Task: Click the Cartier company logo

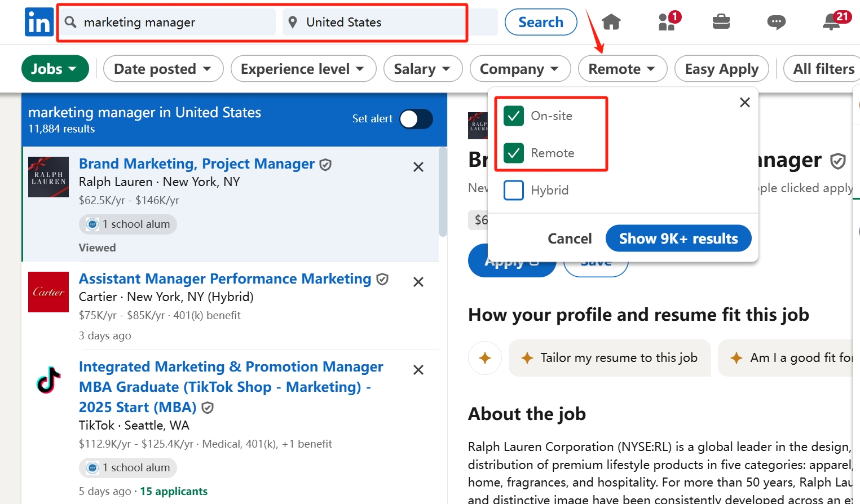Action: coord(48,292)
